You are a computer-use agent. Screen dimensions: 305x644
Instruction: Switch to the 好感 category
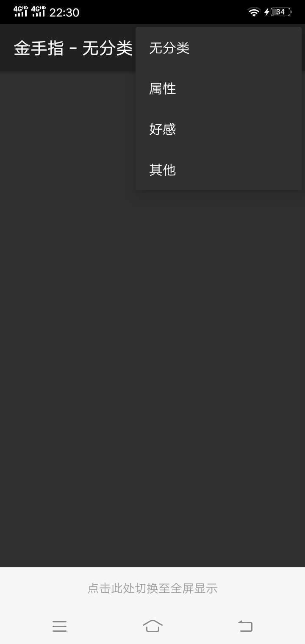click(219, 129)
